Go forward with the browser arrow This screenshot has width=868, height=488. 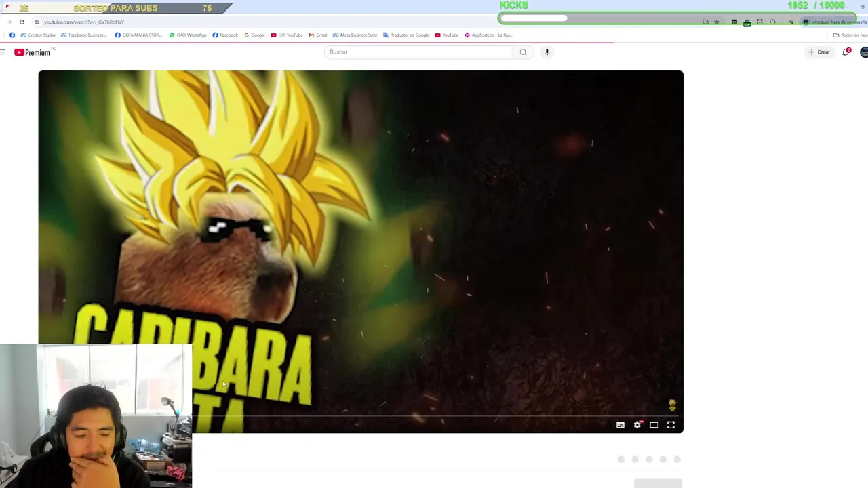coord(9,22)
